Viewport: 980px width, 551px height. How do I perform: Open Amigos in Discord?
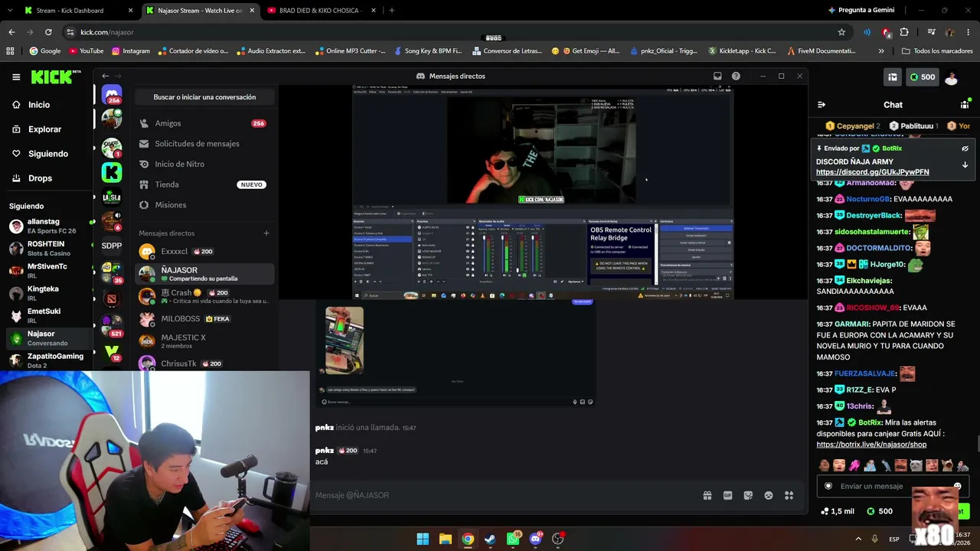tap(203, 123)
